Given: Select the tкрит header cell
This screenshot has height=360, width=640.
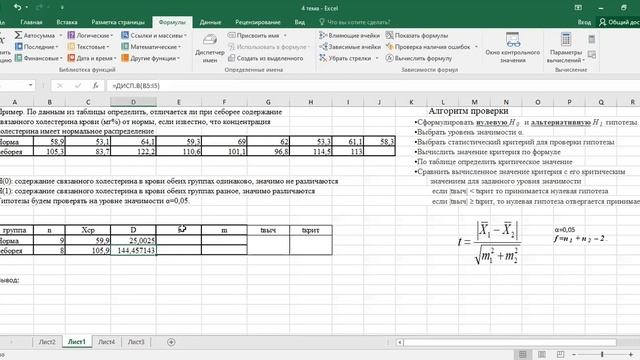Looking at the screenshot, I should click(311, 230).
